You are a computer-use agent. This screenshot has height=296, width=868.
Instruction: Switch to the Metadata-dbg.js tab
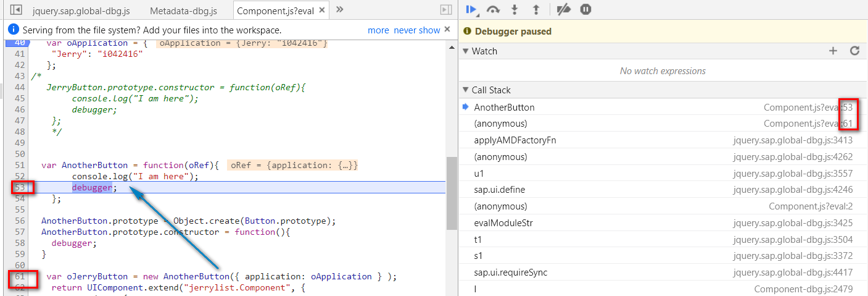[x=183, y=11]
